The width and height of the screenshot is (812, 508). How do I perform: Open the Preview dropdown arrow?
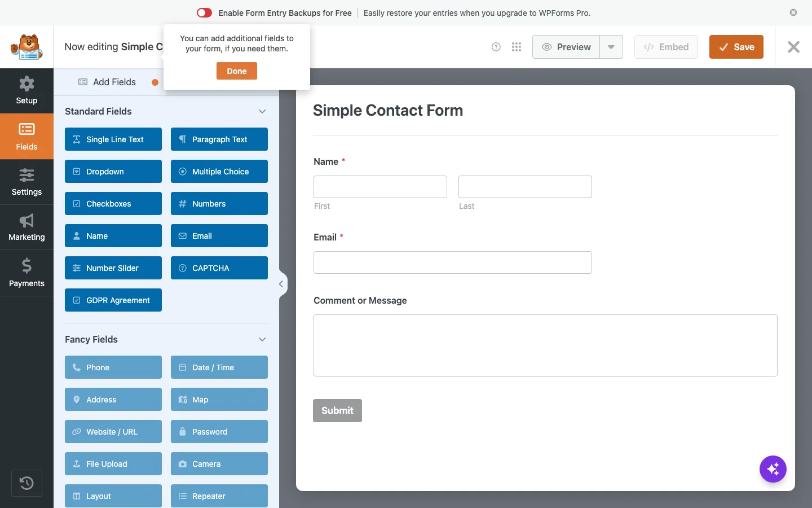click(x=611, y=47)
